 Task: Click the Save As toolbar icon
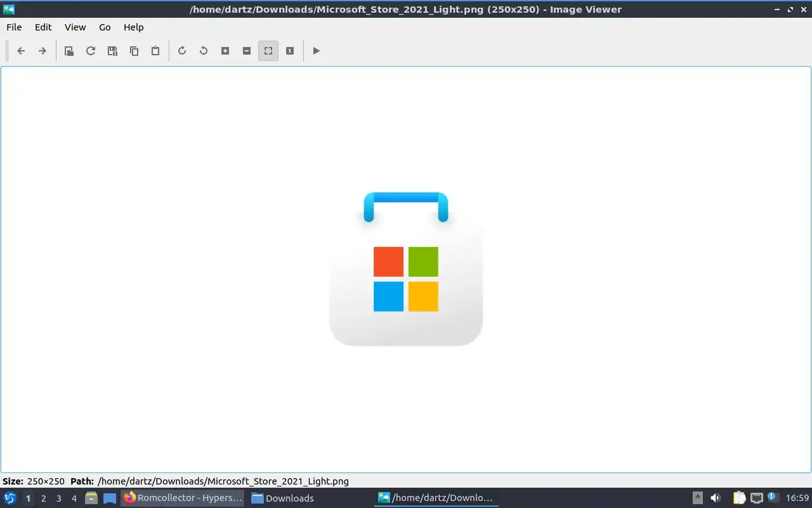click(112, 51)
